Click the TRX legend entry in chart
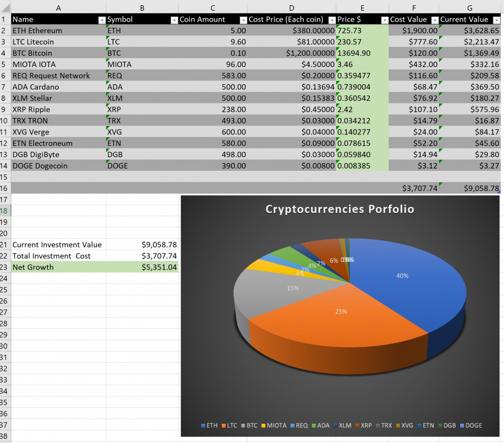504x443 pixels. (384, 426)
